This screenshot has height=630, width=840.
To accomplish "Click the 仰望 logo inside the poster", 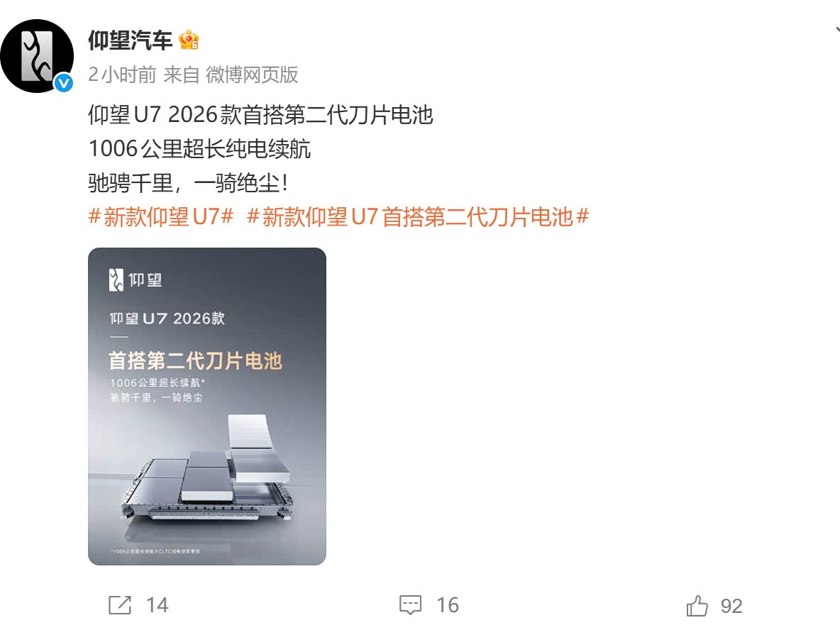I will 136,280.
